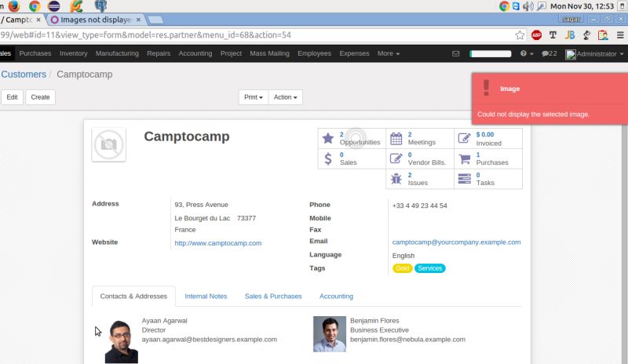Open the Expenses menu

tap(354, 53)
